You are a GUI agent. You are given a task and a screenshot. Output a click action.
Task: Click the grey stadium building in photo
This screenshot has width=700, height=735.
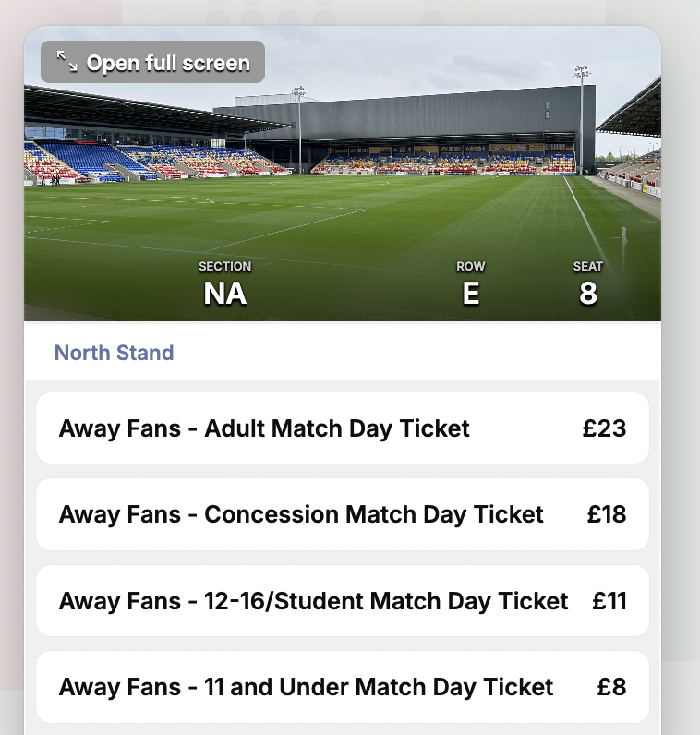click(416, 115)
